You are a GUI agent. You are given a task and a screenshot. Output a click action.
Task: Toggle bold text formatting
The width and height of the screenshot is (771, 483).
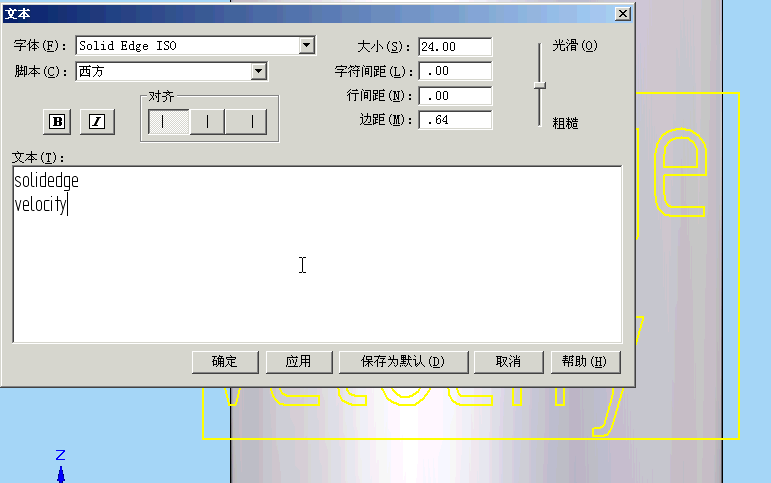[57, 121]
